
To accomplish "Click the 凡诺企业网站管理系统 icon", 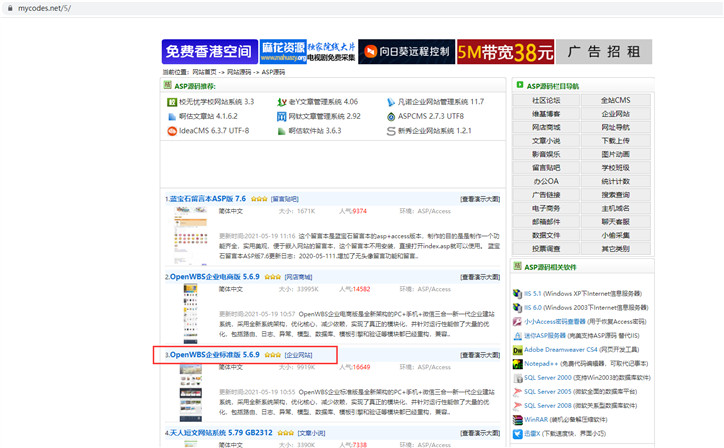I will point(391,102).
